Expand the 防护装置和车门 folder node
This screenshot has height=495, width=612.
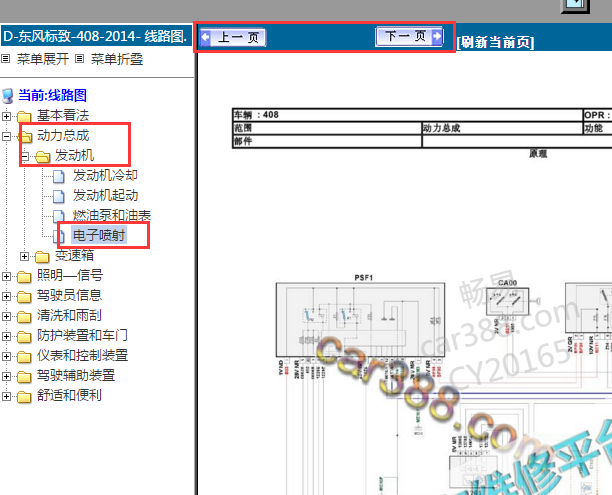pyautogui.click(x=6, y=336)
